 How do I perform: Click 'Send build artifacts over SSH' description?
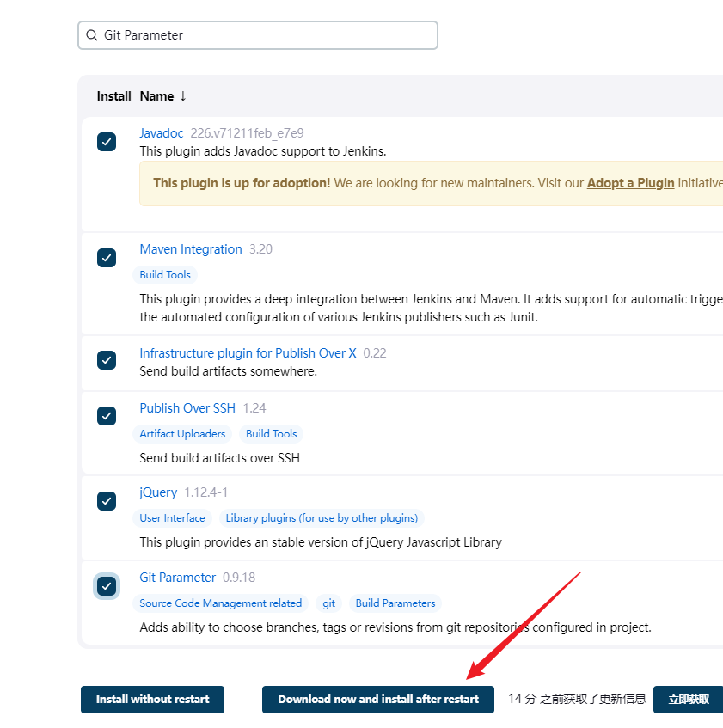click(219, 458)
